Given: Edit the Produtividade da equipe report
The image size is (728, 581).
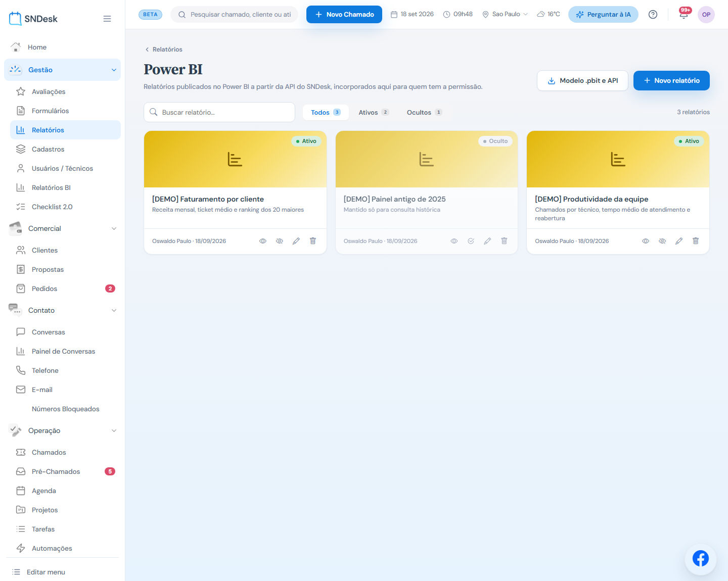Looking at the screenshot, I should 679,241.
